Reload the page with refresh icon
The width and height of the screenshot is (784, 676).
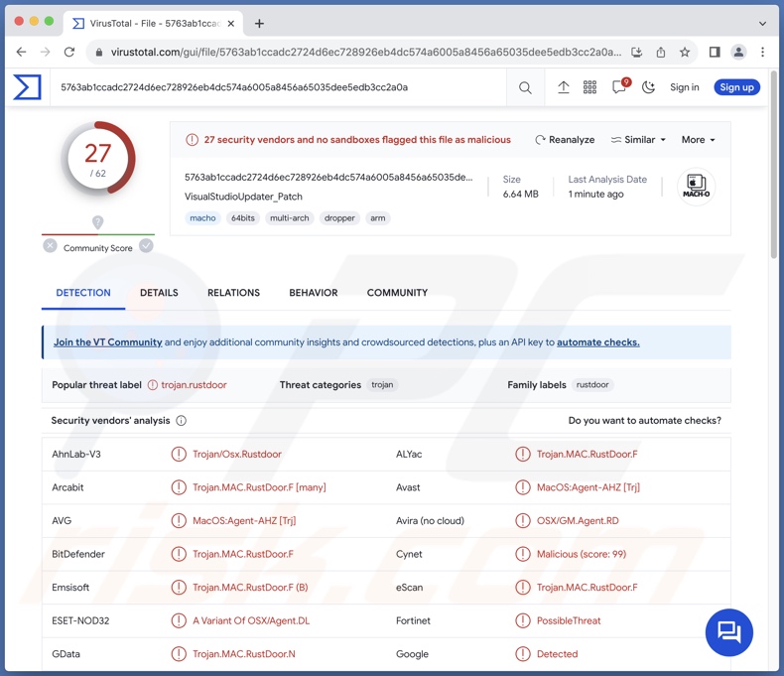69,52
